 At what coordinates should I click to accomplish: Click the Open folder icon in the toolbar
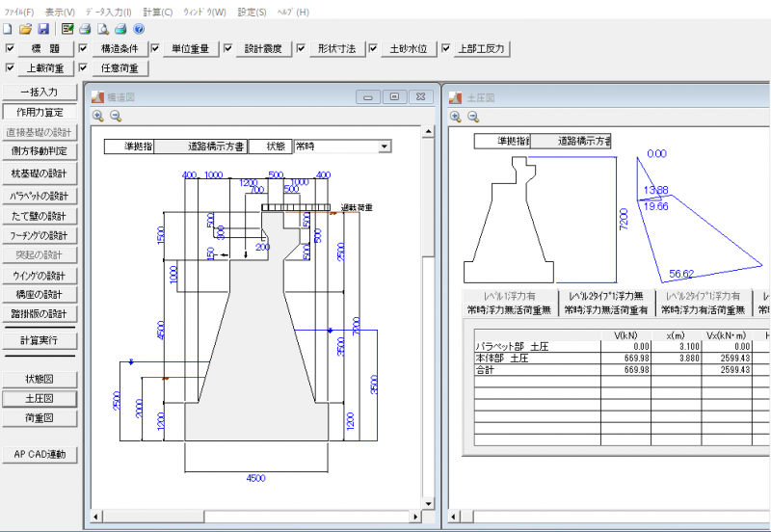pyautogui.click(x=26, y=30)
